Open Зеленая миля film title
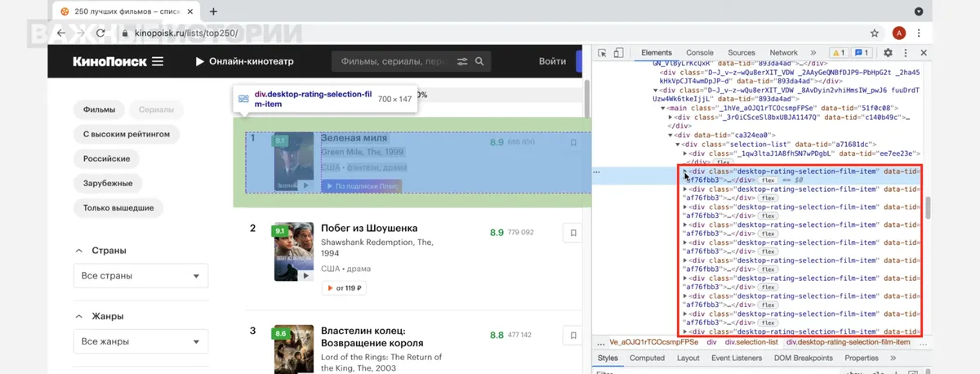980x374 pixels. click(x=354, y=138)
